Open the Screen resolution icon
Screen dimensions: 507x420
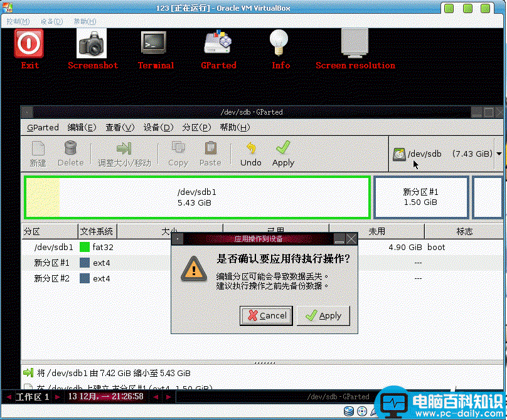pyautogui.click(x=355, y=44)
